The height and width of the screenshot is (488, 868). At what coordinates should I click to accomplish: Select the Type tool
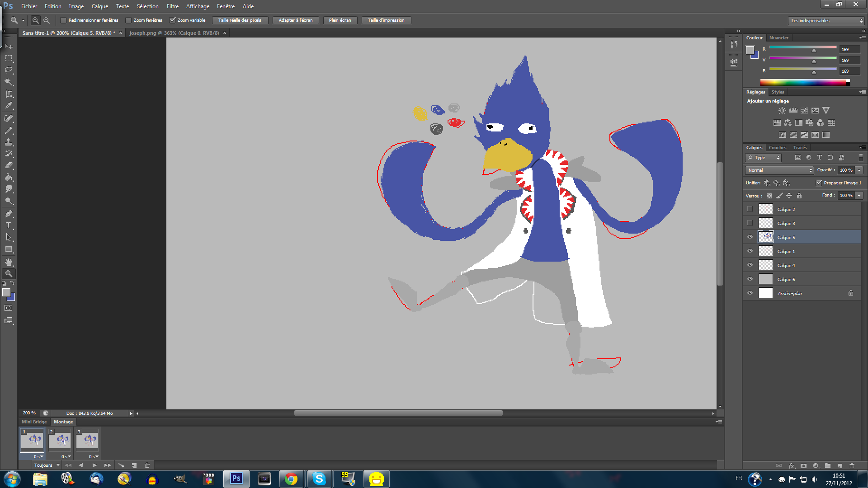9,225
